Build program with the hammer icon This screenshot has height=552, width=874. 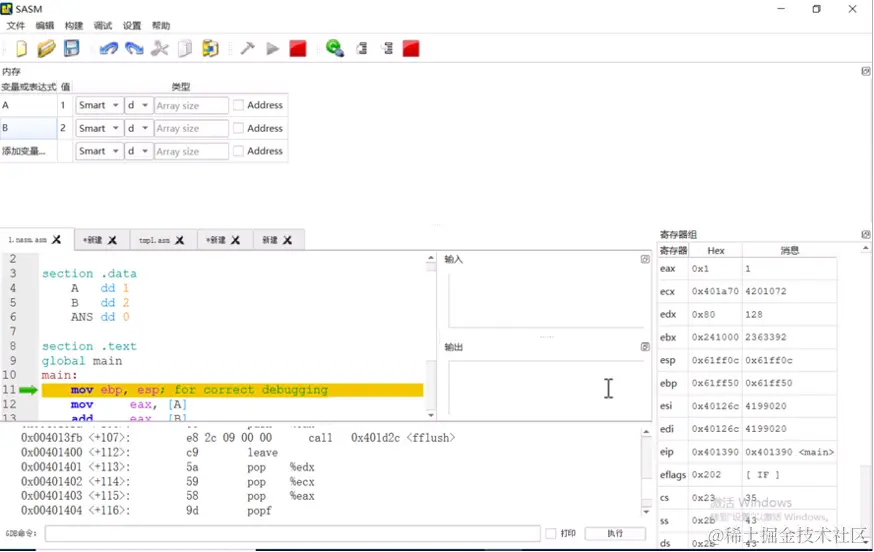[x=247, y=49]
